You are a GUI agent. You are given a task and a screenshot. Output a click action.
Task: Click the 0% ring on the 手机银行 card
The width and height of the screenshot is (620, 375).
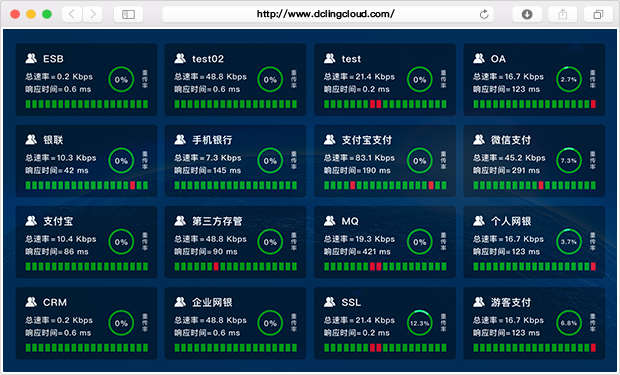(270, 161)
